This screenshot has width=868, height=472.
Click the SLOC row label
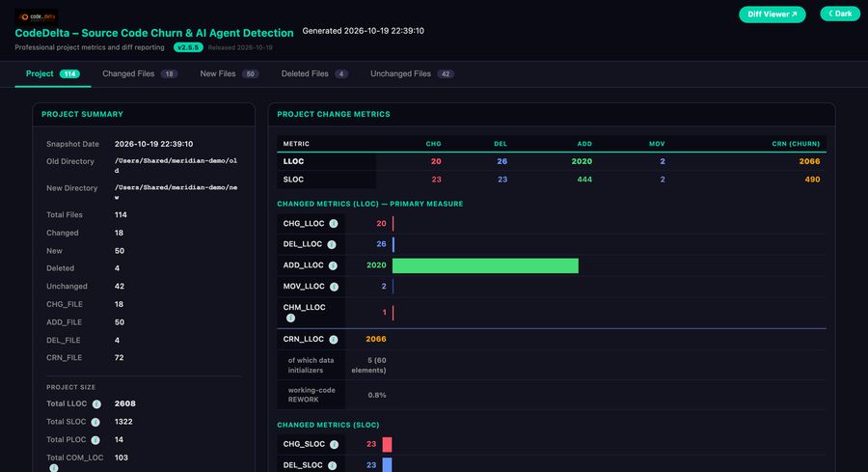[293, 180]
